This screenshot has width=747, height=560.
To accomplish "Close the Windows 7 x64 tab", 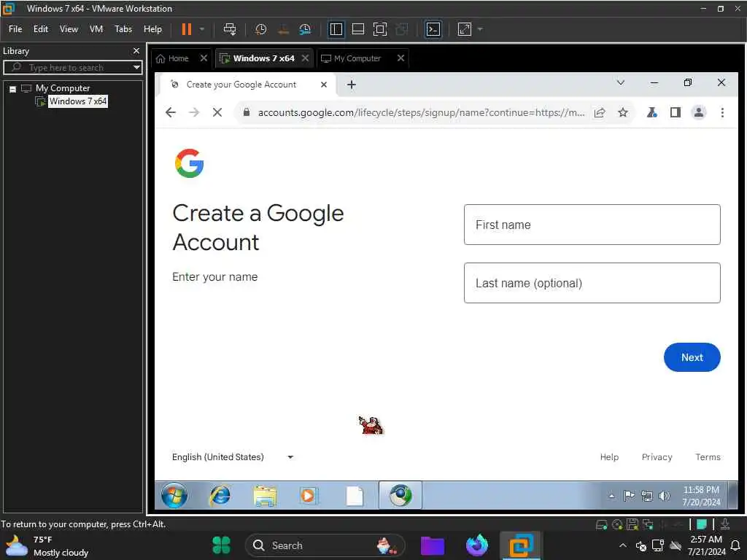I will (x=306, y=58).
